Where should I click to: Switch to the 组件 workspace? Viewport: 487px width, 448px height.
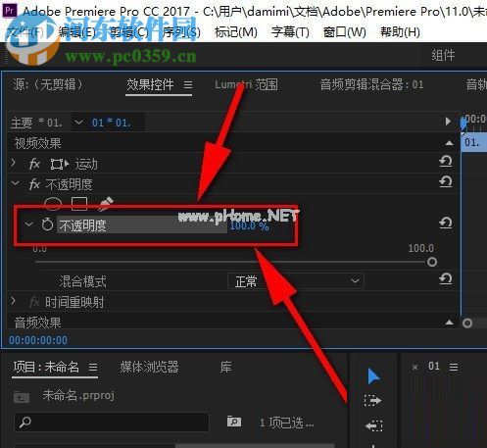pyautogui.click(x=443, y=55)
